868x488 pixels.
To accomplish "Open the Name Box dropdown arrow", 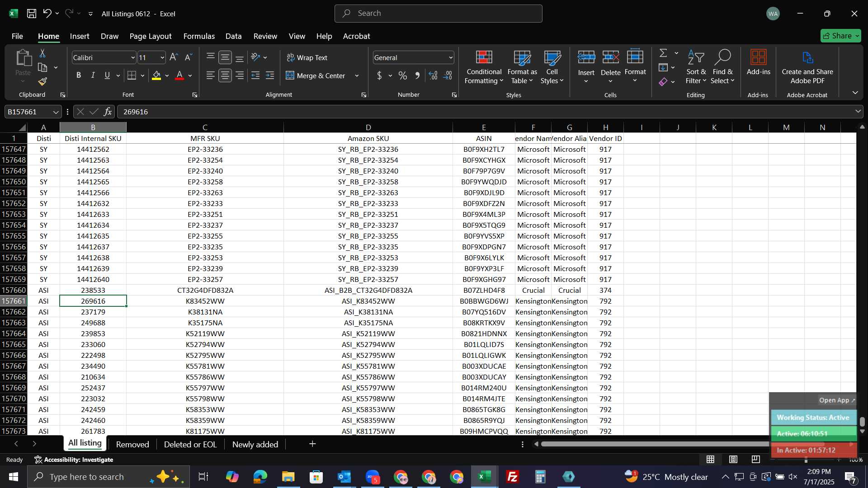I will 56,112.
